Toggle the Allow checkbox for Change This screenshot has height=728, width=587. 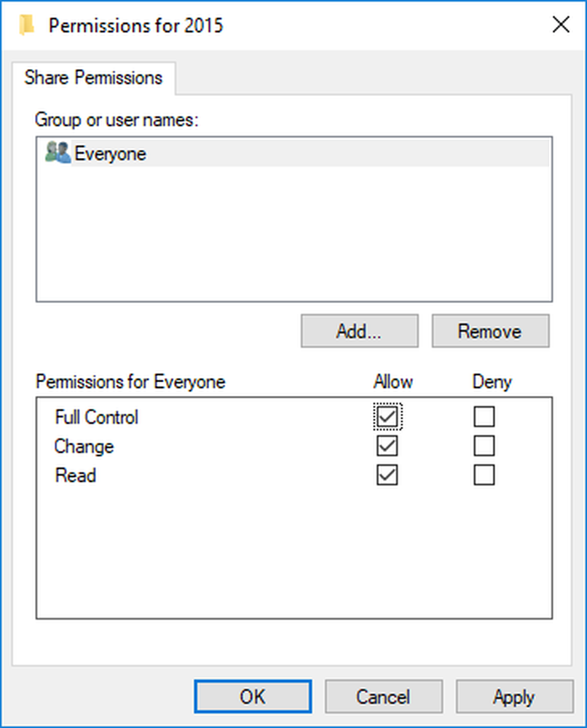pyautogui.click(x=387, y=446)
